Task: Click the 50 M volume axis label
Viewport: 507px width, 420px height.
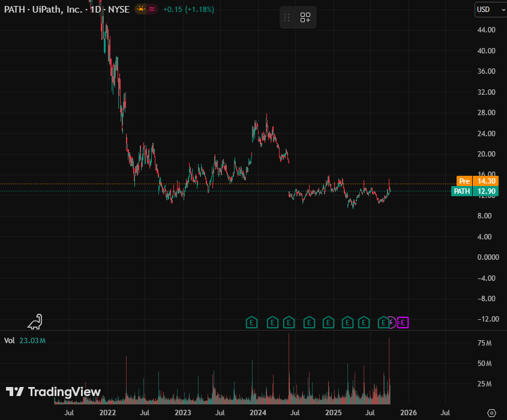Action: pos(484,364)
